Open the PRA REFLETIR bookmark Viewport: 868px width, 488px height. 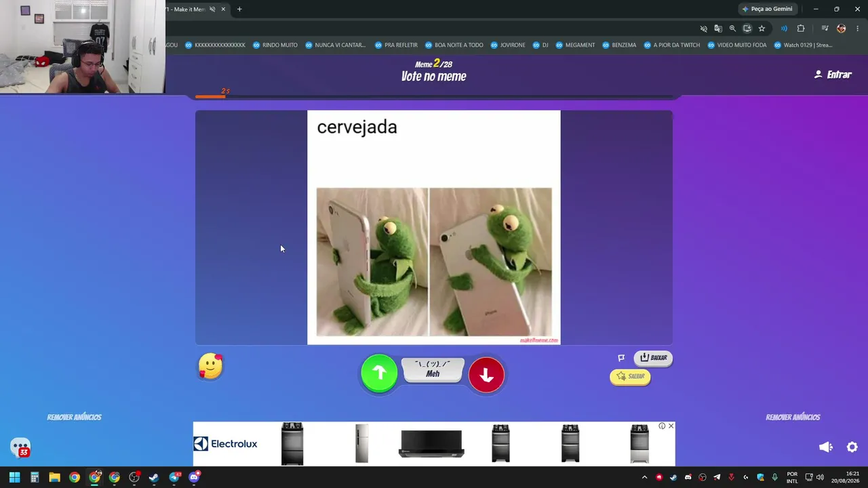pyautogui.click(x=397, y=45)
